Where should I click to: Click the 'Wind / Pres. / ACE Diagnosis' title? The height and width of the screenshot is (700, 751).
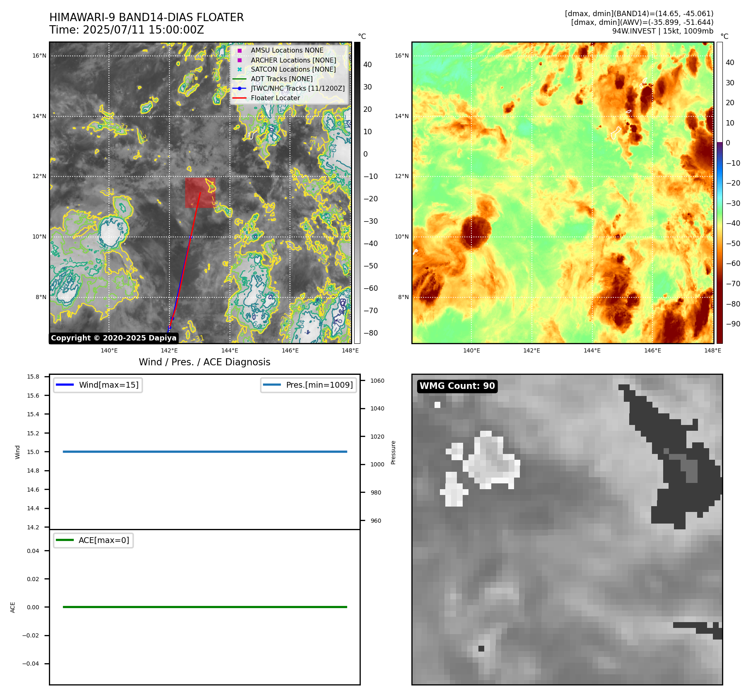pos(205,362)
